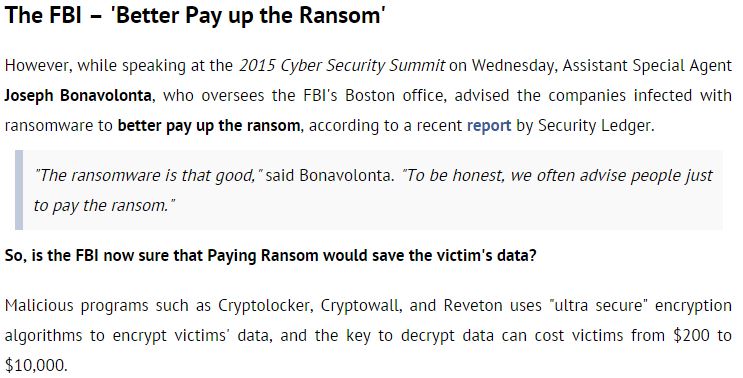Click the word "Wednesday," in the first paragraph
Viewport: 743px width, 378px height.
(513, 66)
